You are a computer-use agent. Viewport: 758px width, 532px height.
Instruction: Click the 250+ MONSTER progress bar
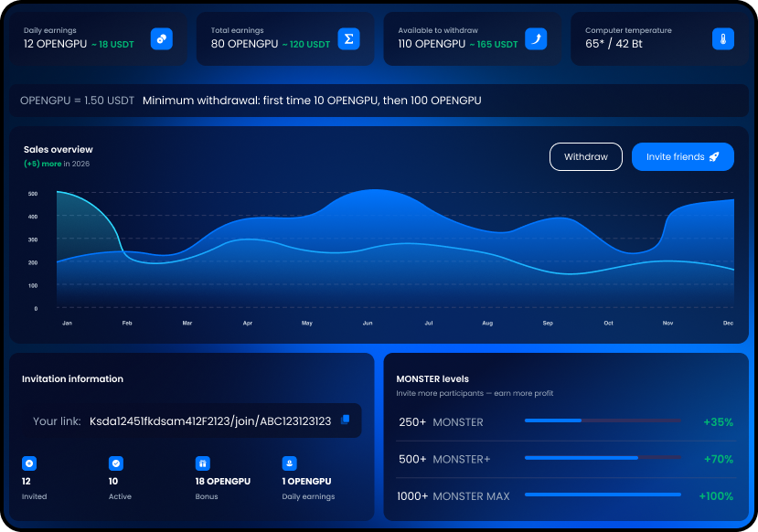click(x=603, y=420)
